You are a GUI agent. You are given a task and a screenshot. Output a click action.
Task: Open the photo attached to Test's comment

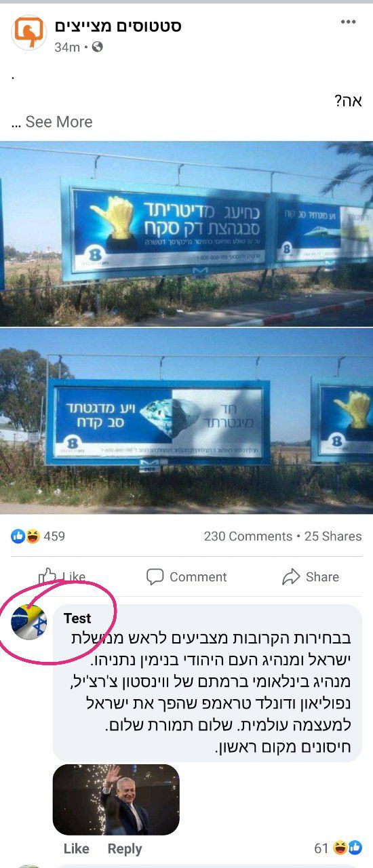pyautogui.click(x=116, y=800)
